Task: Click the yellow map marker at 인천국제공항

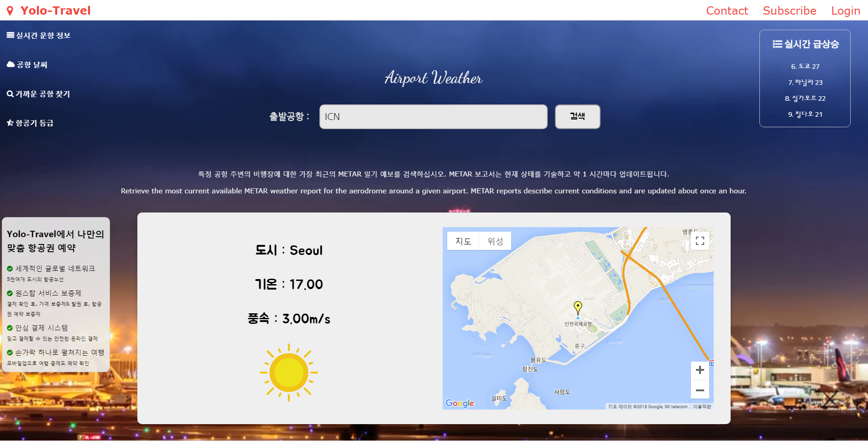Action: coord(578,309)
